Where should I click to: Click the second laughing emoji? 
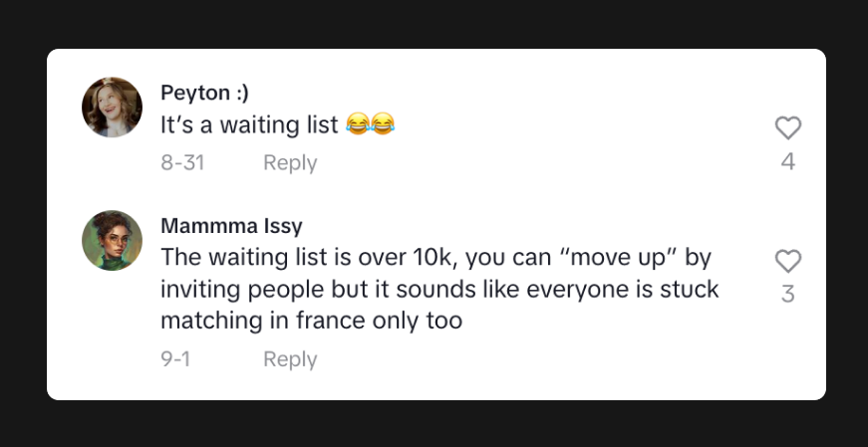[x=383, y=125]
